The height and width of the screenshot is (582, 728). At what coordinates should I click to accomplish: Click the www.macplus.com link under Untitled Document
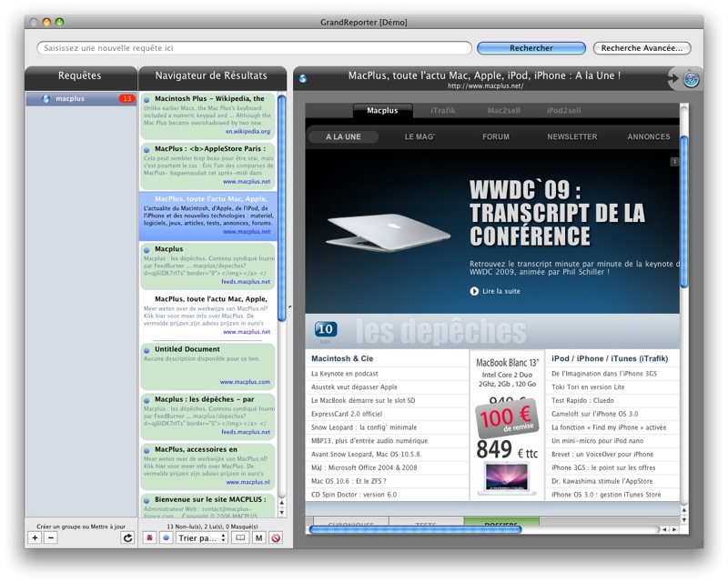[245, 382]
